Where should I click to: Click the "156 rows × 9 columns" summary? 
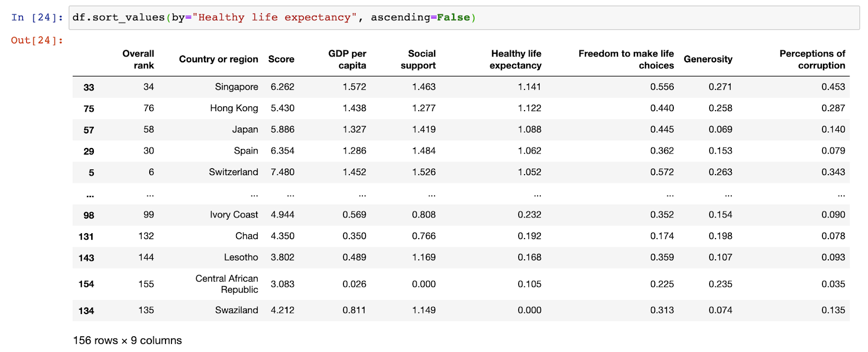(x=127, y=340)
